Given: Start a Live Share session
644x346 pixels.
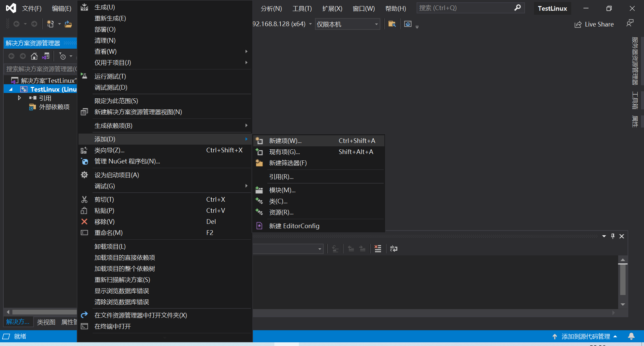Looking at the screenshot, I should (x=594, y=24).
